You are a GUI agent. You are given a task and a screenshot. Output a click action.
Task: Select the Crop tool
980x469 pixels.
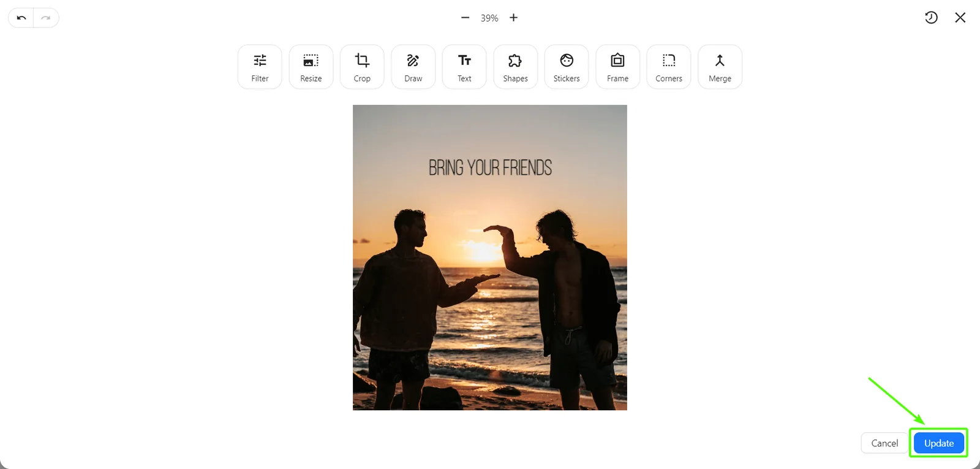pos(362,67)
